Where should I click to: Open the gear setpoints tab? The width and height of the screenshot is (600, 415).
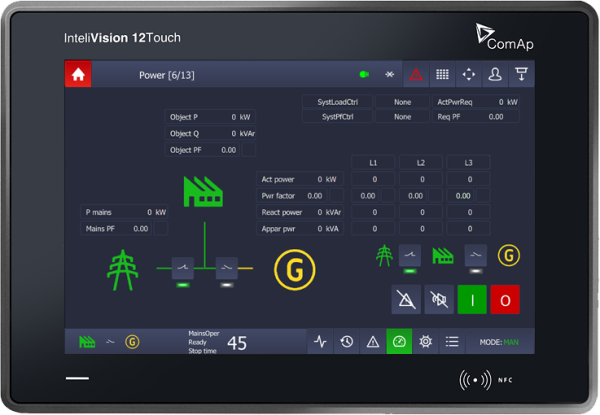click(x=426, y=341)
